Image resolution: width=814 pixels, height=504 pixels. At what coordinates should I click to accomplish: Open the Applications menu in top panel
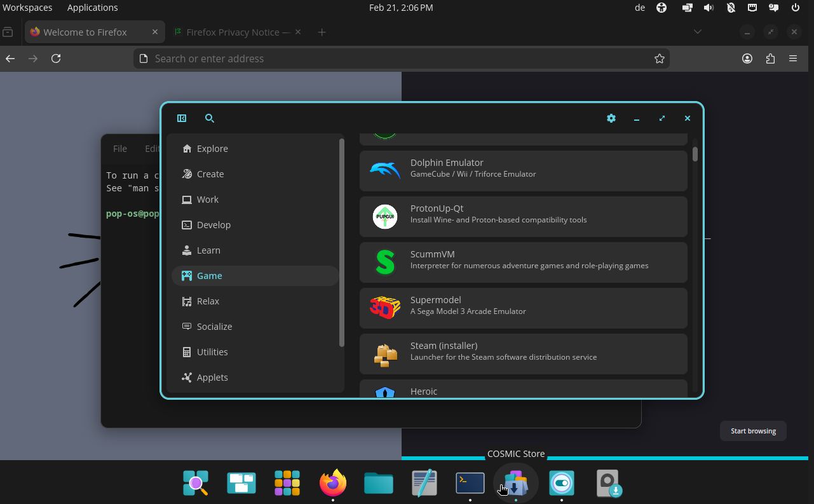pyautogui.click(x=92, y=8)
